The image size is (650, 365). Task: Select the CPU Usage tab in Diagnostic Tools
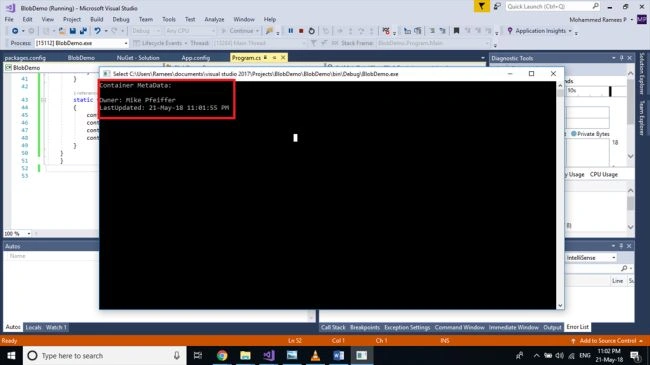pyautogui.click(x=604, y=175)
